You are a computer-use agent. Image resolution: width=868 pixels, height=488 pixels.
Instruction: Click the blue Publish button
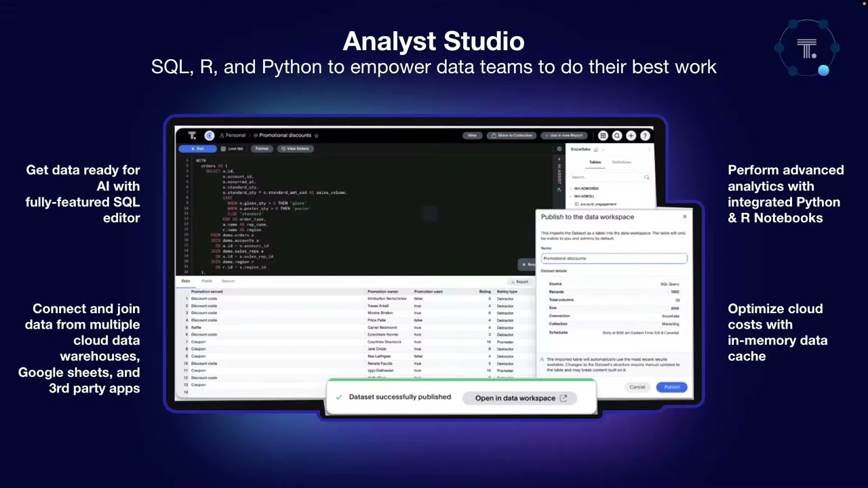(x=672, y=387)
